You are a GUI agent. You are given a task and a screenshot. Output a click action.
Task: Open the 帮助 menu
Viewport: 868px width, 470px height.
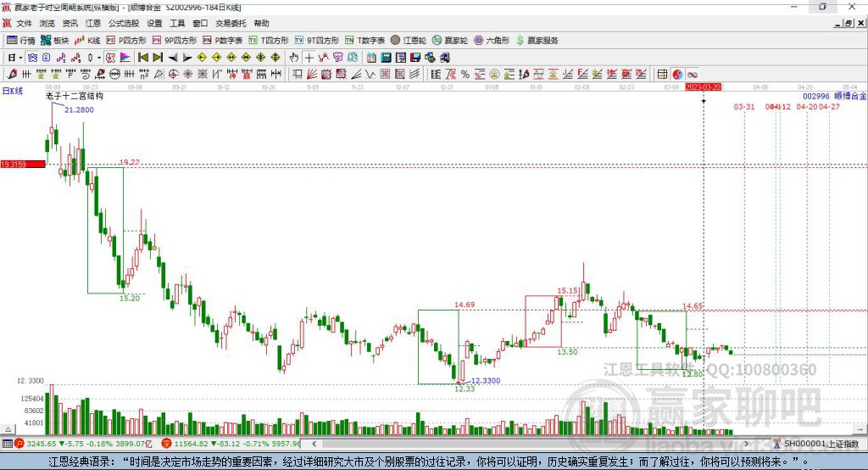(261, 23)
